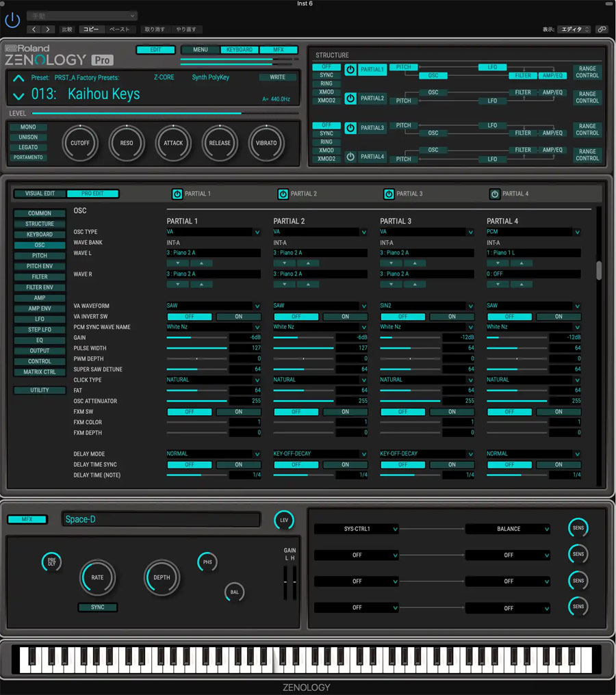Toggle PARTIAL1 power icon in Structure panel
Image resolution: width=616 pixels, height=695 pixels.
[x=350, y=70]
